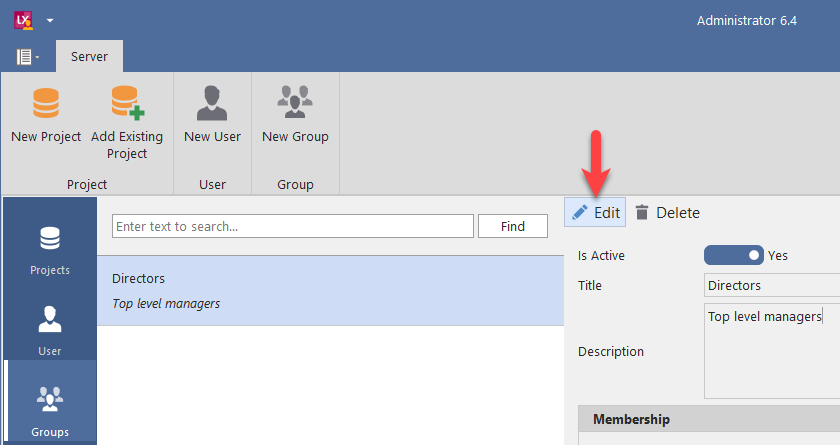Open the application menu dropdown left of Server tab
840x445 pixels.
point(28,57)
